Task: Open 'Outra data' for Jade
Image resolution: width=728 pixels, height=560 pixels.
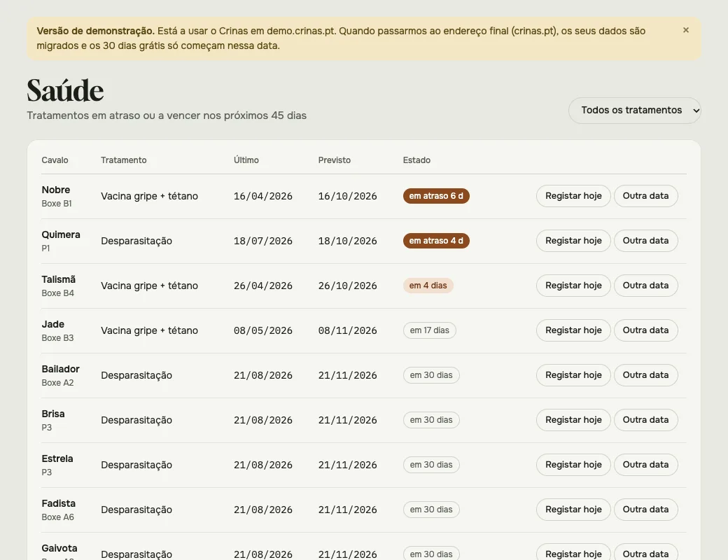Action: point(646,330)
